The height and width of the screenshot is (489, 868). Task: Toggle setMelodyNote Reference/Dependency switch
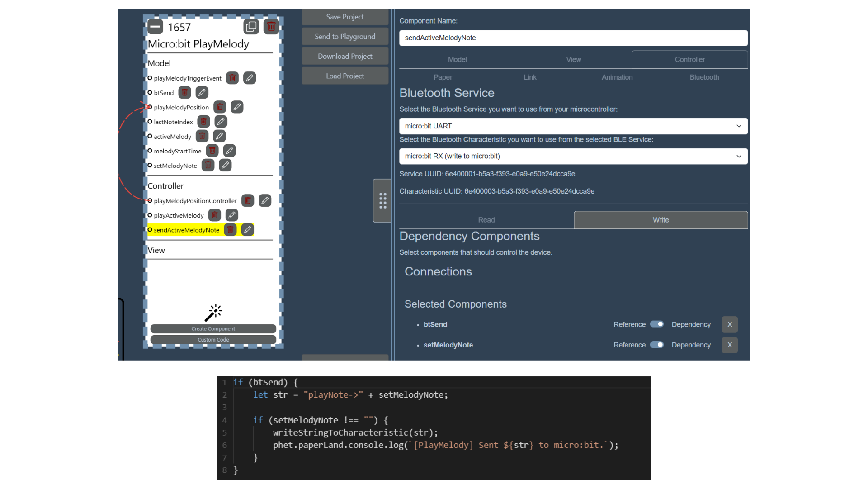(656, 345)
